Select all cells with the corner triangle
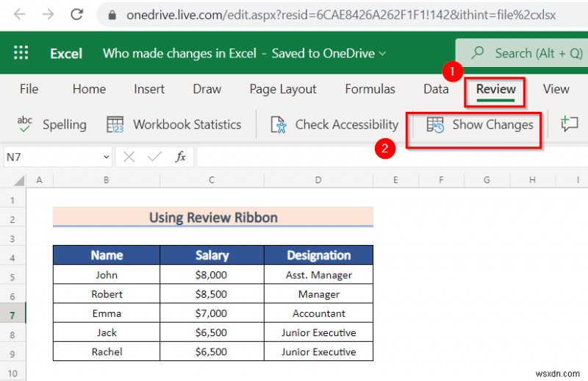588x381 pixels. (x=19, y=180)
